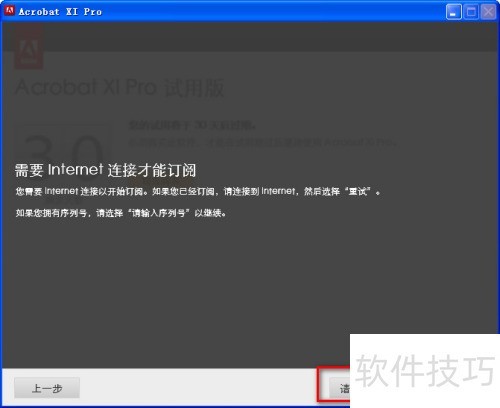Click the 软件技巧 watermark overlay

point(425,371)
